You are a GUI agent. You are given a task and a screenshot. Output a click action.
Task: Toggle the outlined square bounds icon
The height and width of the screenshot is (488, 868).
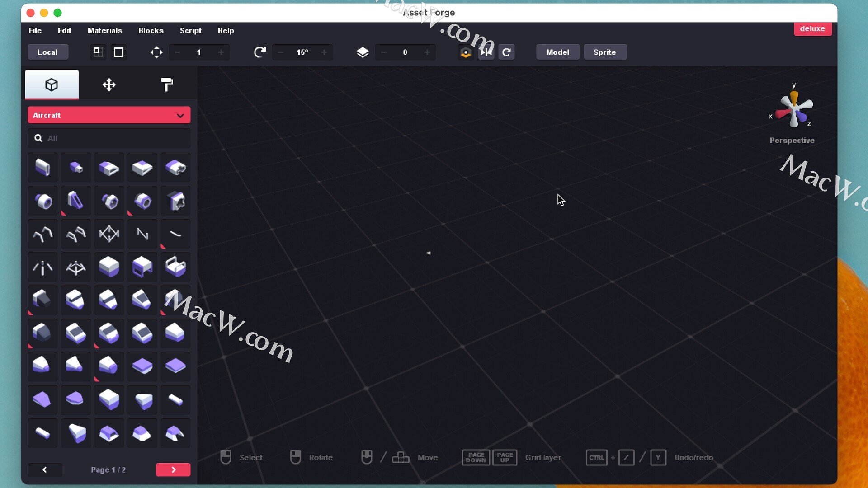[119, 52]
